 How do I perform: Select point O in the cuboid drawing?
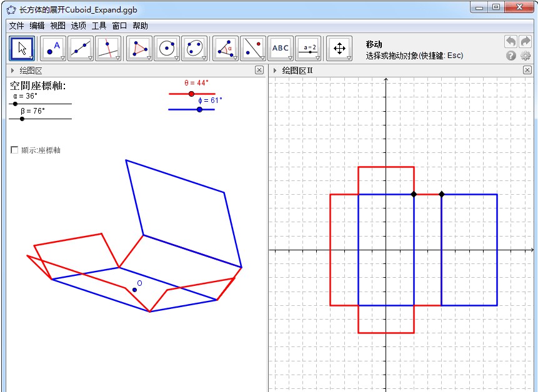click(x=134, y=290)
